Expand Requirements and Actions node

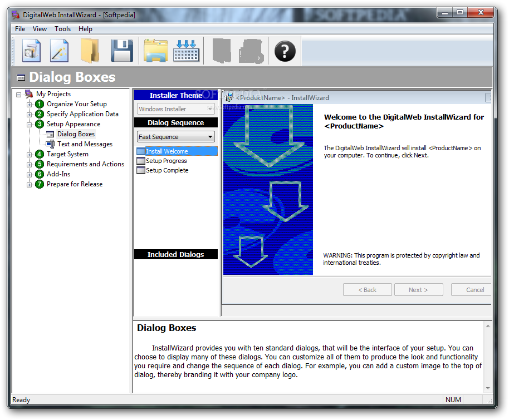pyautogui.click(x=29, y=165)
